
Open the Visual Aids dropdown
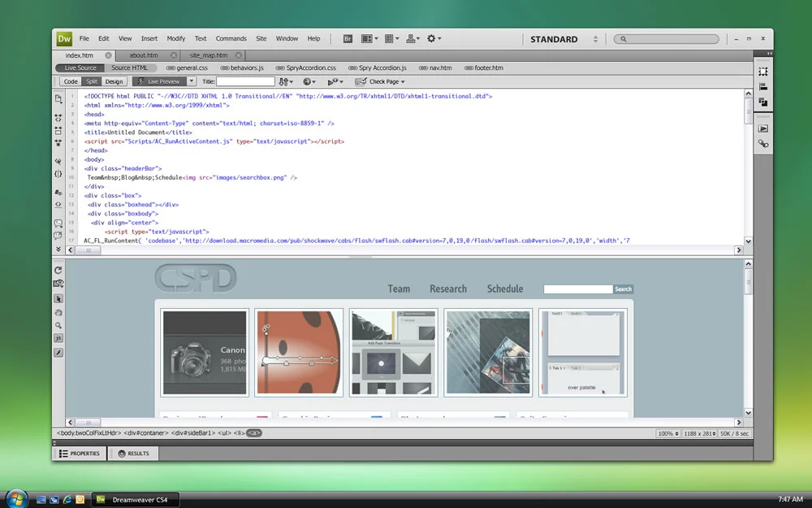coord(335,81)
